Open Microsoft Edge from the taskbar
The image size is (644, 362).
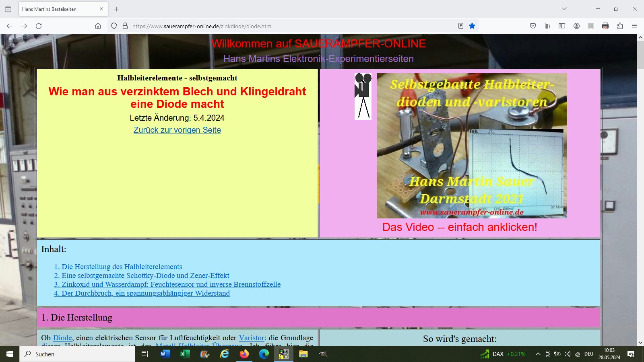(x=264, y=354)
